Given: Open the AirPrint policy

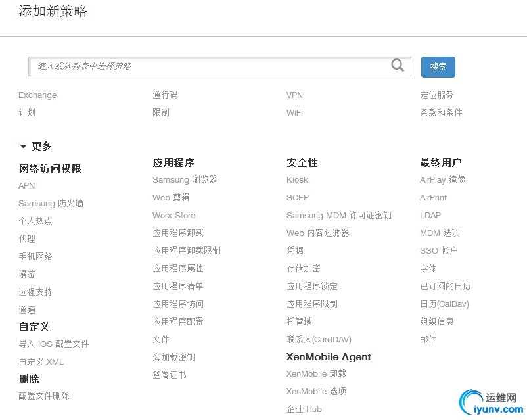Looking at the screenshot, I should click(x=433, y=198).
